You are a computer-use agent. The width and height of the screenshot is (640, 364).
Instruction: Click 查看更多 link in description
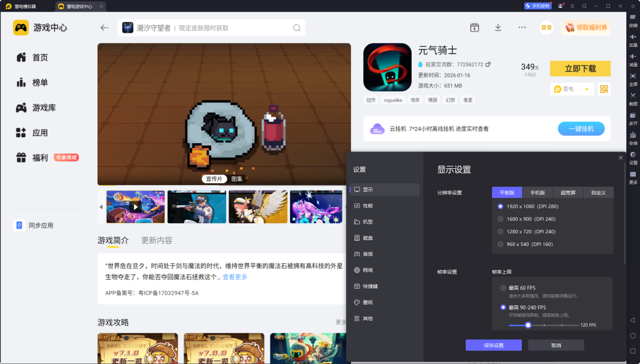pos(235,277)
